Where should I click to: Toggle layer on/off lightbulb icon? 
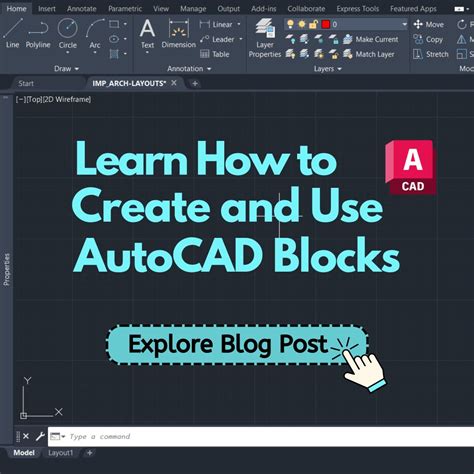(291, 24)
